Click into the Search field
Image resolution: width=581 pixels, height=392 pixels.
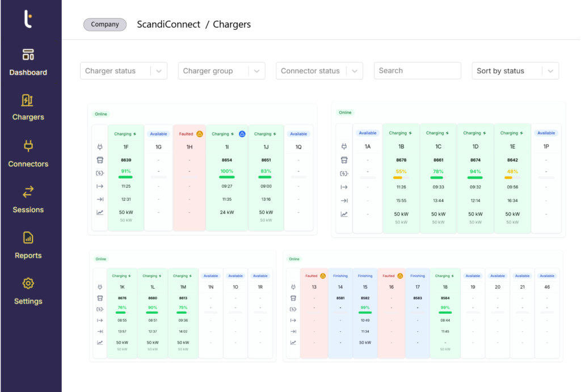click(417, 71)
